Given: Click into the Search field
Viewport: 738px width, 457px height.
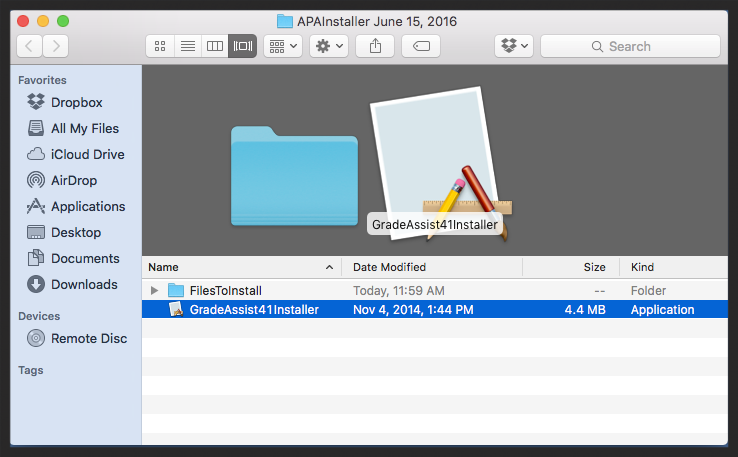Looking at the screenshot, I should (630, 46).
